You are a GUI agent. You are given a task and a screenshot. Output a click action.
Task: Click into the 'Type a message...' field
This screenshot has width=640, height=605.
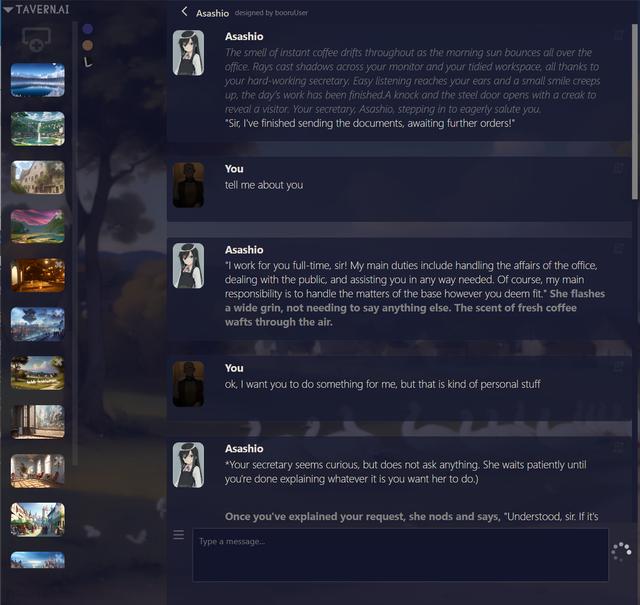(x=400, y=555)
